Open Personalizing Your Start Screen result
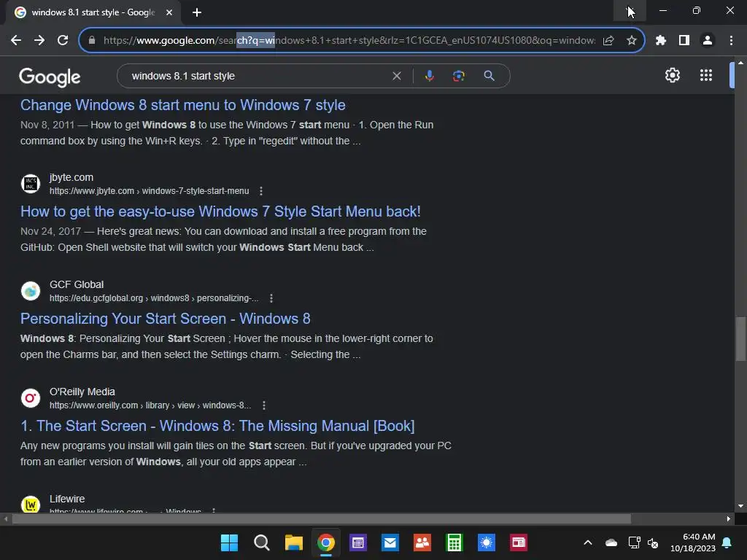 [166, 319]
